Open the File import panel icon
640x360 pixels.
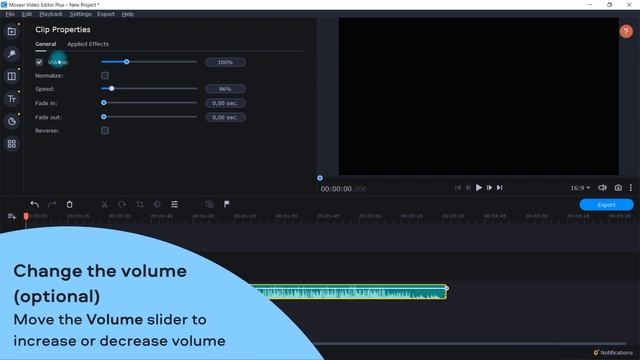(12, 32)
